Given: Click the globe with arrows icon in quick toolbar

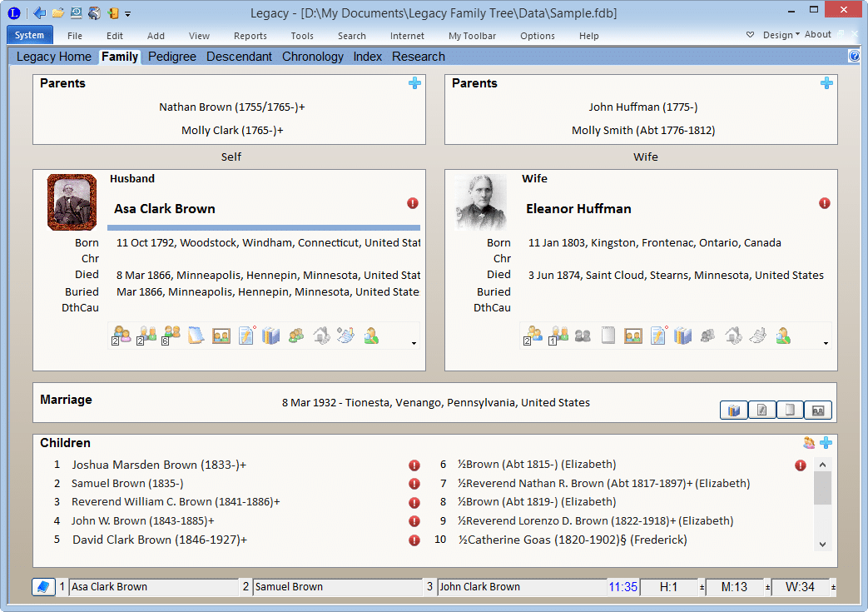Looking at the screenshot, I should 94,12.
